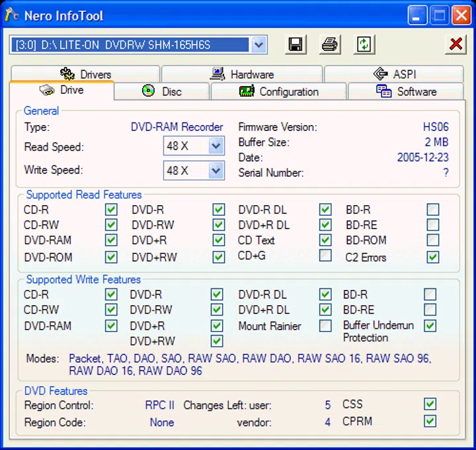Viewport: 476px width, 450px height.
Task: Open the Configuration tab
Action: [279, 91]
